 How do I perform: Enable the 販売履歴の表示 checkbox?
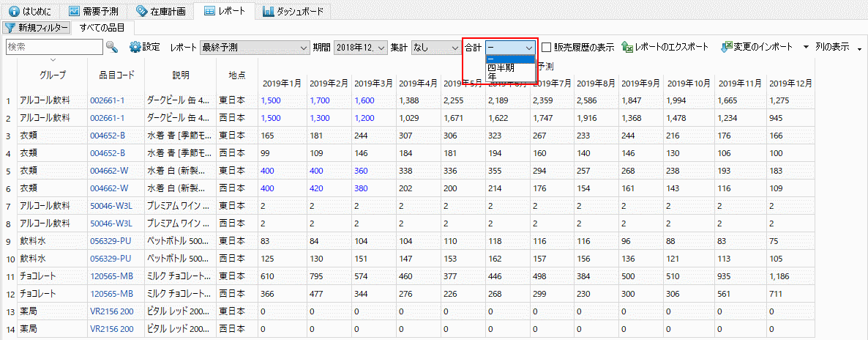pyautogui.click(x=547, y=48)
